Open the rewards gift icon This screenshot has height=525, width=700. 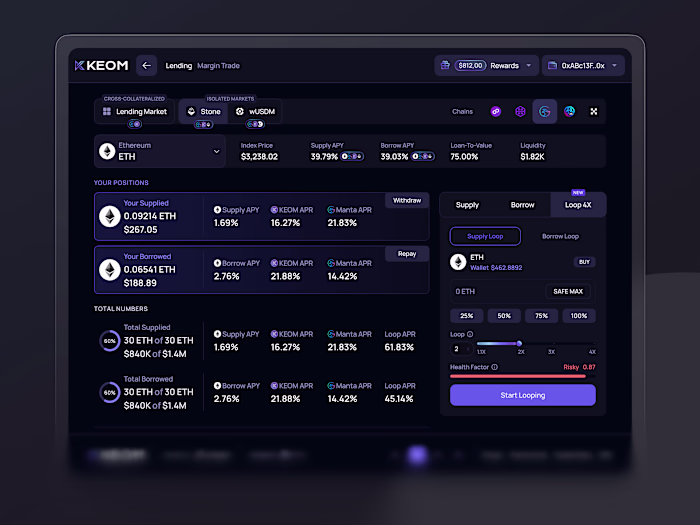click(445, 65)
